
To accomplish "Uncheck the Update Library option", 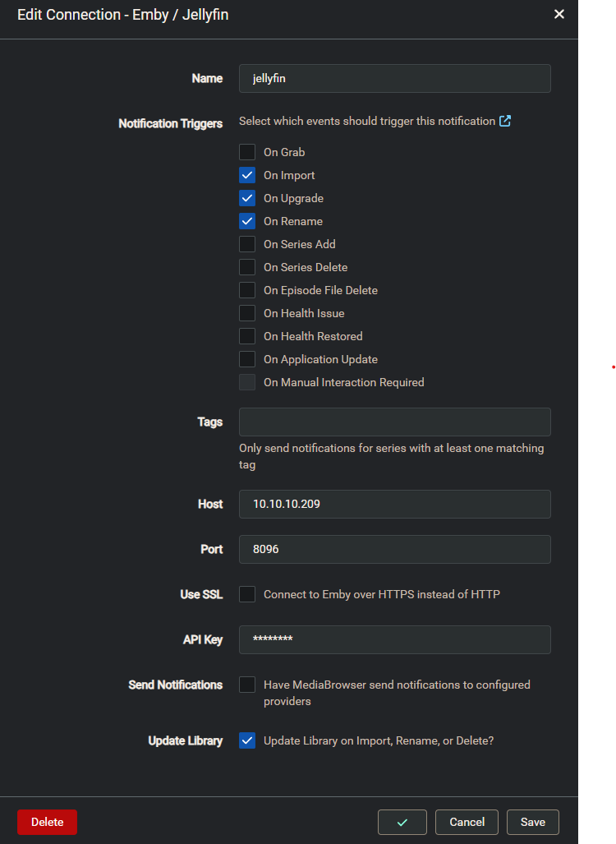I will (x=247, y=740).
